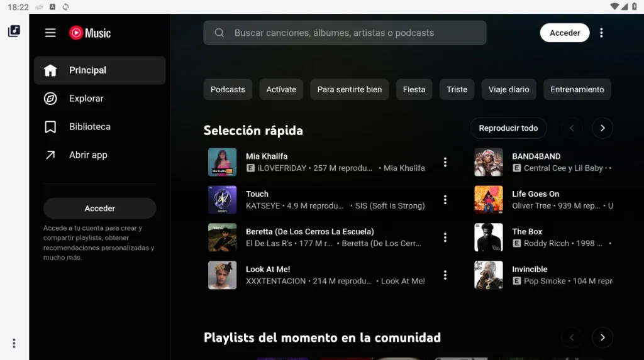Screen dimensions: 644x360
Task: Click the sync icon in status bar
Action: click(x=65, y=7)
